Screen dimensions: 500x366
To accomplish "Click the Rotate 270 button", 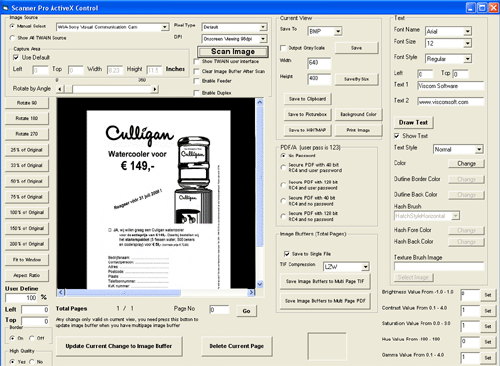I will [27, 134].
